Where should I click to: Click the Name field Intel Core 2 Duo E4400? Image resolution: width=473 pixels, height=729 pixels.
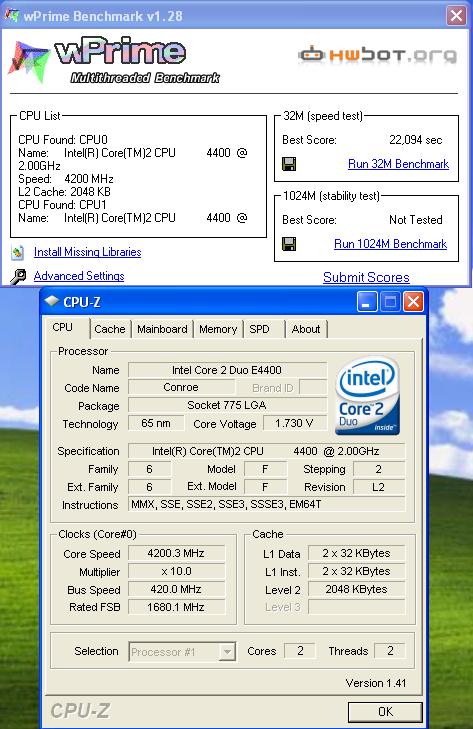227,370
